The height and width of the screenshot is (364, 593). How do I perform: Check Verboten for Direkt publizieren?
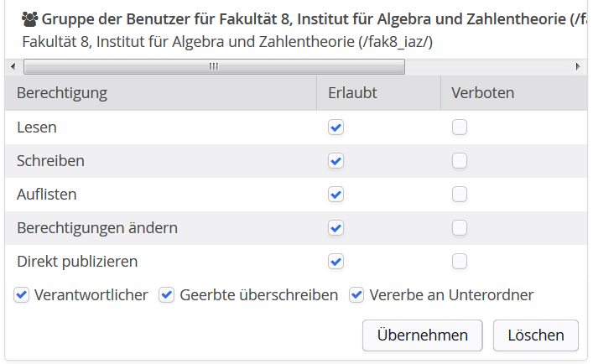(460, 262)
